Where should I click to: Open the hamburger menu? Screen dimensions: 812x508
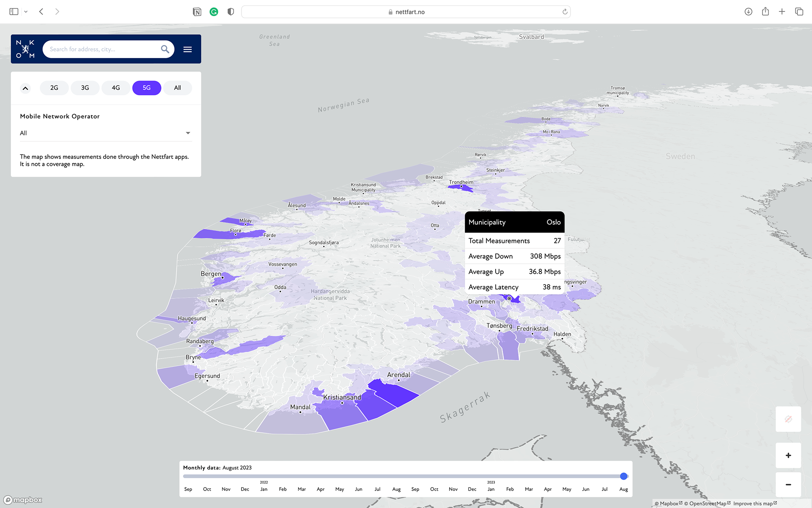click(x=187, y=50)
